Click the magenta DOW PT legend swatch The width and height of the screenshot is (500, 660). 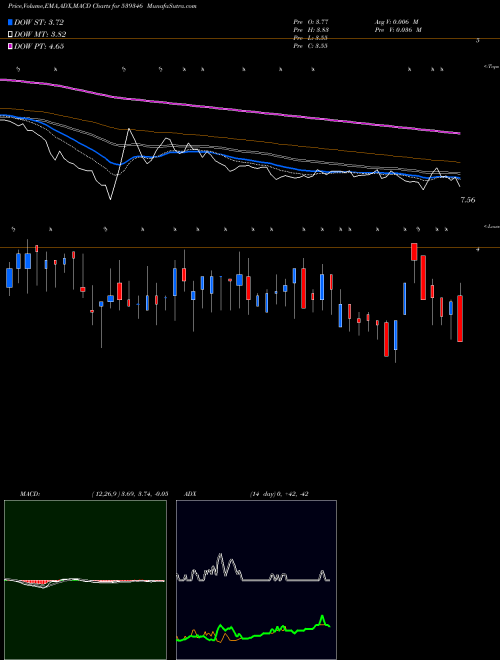tap(10, 46)
